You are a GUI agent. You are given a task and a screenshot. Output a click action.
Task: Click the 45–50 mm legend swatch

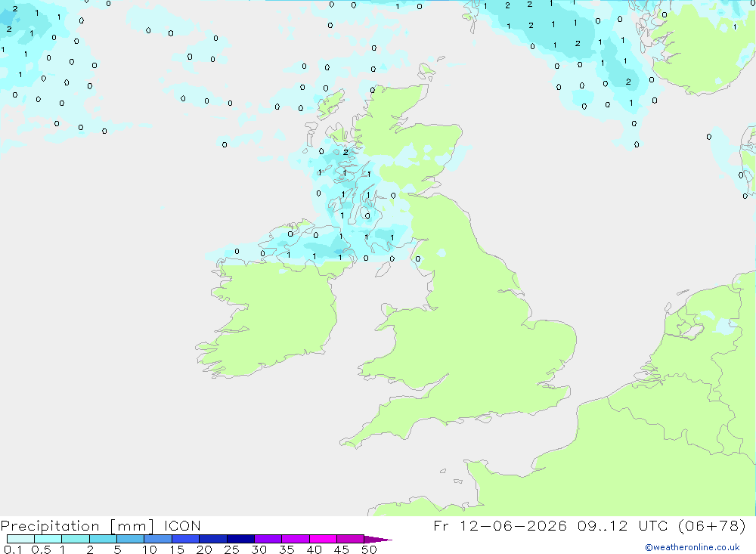(350, 539)
